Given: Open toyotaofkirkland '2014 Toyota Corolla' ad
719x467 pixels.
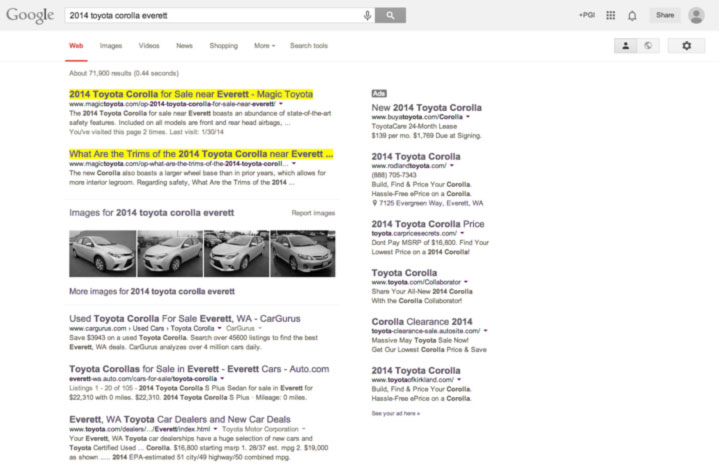Looking at the screenshot, I should (416, 371).
